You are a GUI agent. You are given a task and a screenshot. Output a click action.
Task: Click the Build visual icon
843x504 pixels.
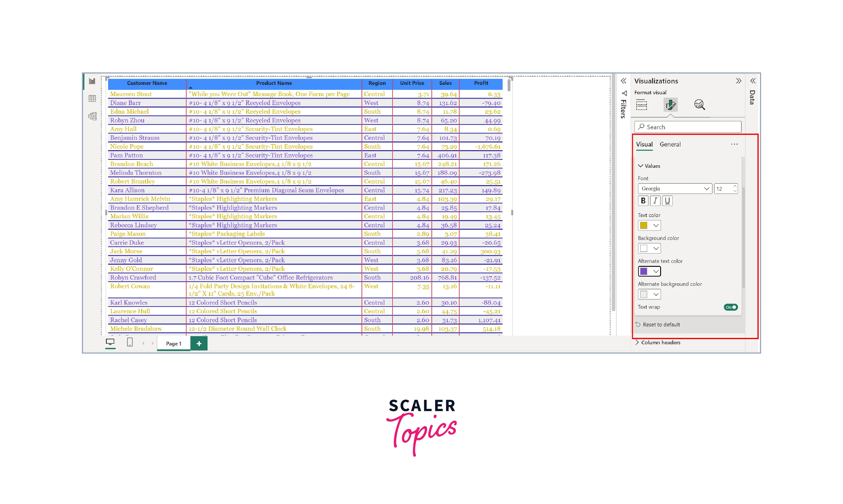pyautogui.click(x=641, y=105)
